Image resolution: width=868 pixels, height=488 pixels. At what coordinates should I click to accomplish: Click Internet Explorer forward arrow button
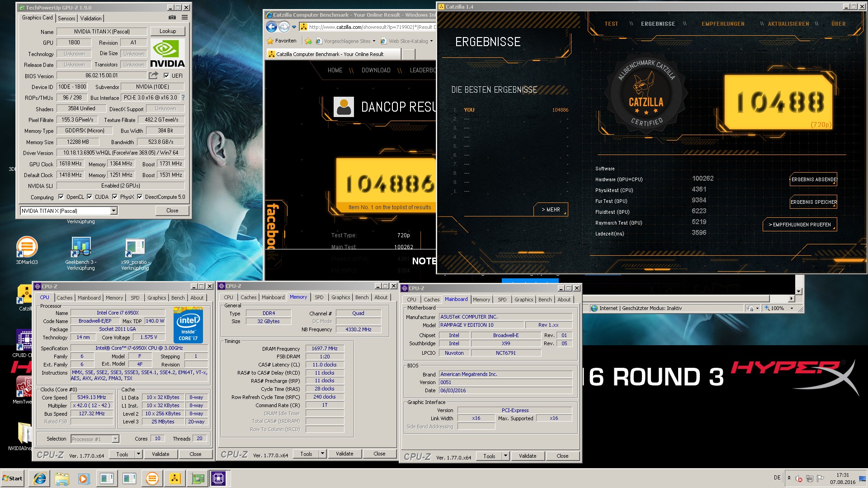[x=284, y=27]
